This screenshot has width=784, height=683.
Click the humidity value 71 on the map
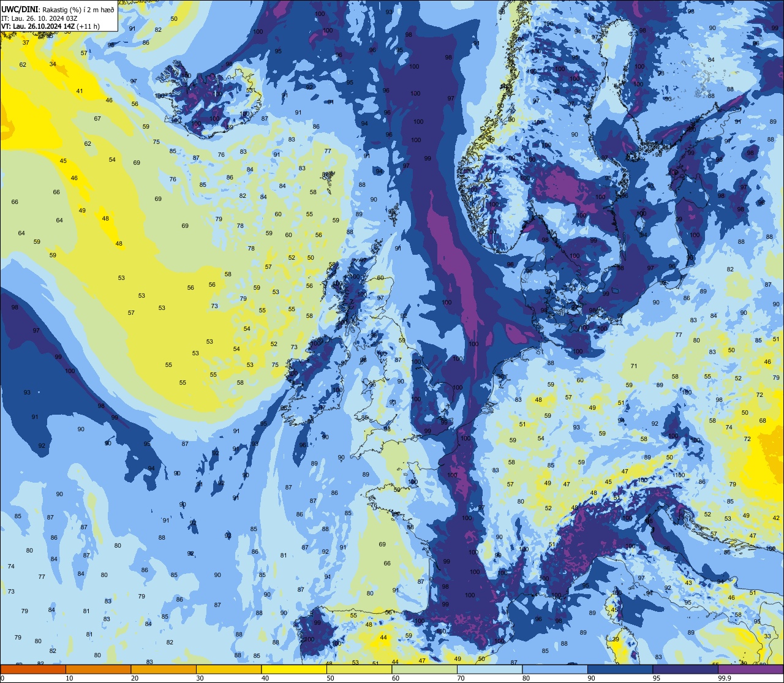[634, 366]
